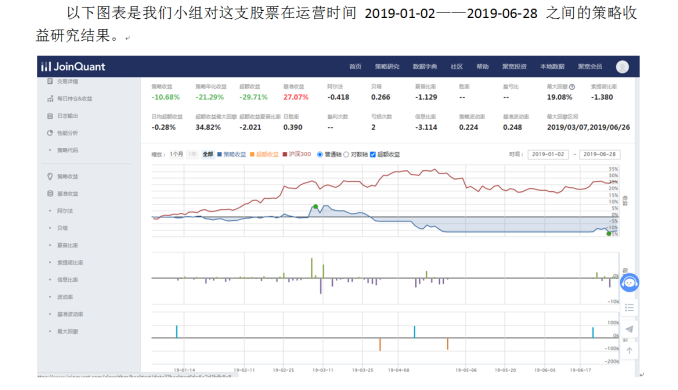The image size is (678, 390).
Task: Set zoom range to 全部
Action: [208, 154]
